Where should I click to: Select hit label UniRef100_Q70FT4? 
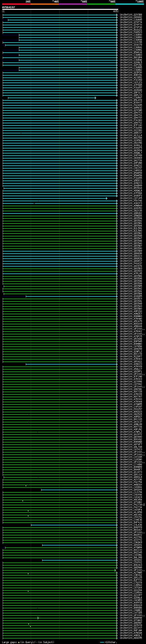pyautogui.click(x=131, y=22)
